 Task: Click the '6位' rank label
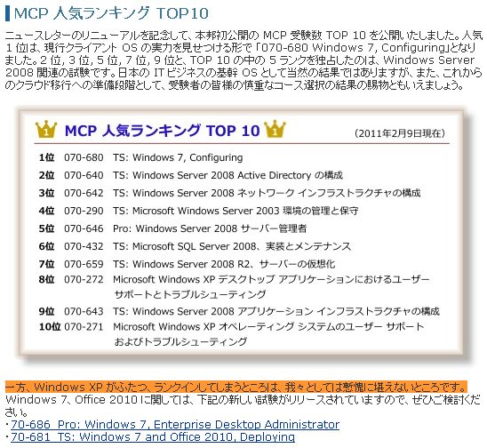click(x=46, y=246)
